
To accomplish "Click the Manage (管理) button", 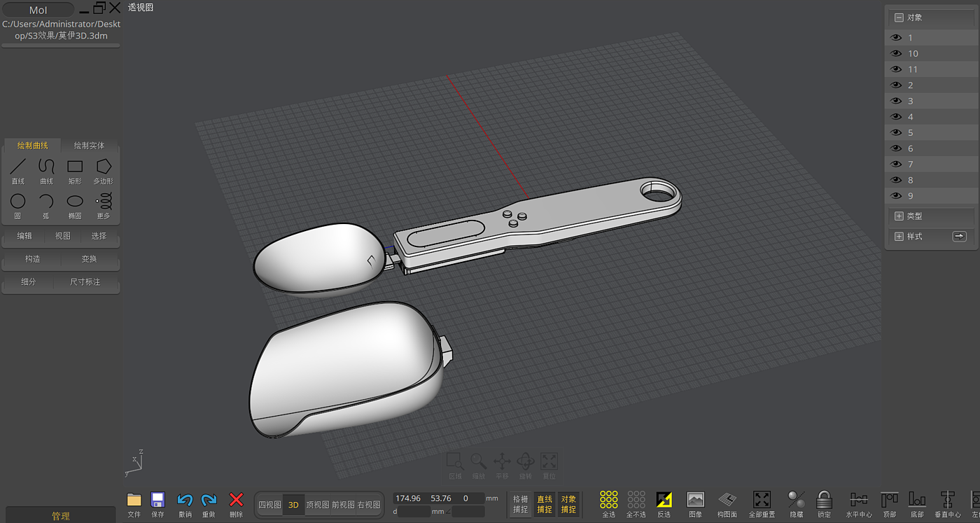I will [x=61, y=516].
